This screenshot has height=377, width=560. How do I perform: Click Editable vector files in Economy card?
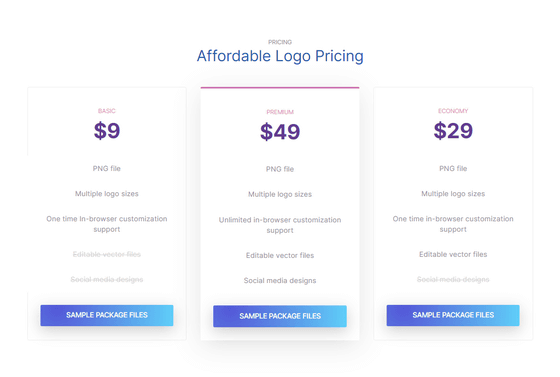click(x=453, y=254)
